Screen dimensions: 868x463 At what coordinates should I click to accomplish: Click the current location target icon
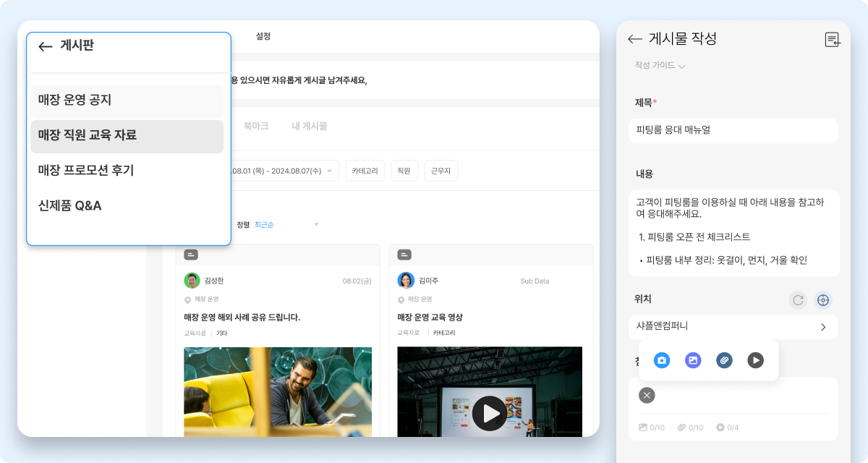(822, 300)
